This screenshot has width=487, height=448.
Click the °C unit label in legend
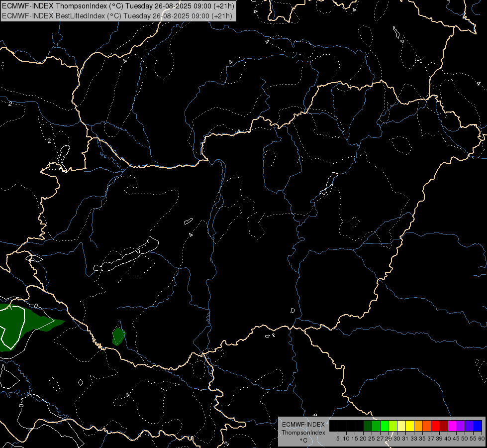[x=303, y=441]
